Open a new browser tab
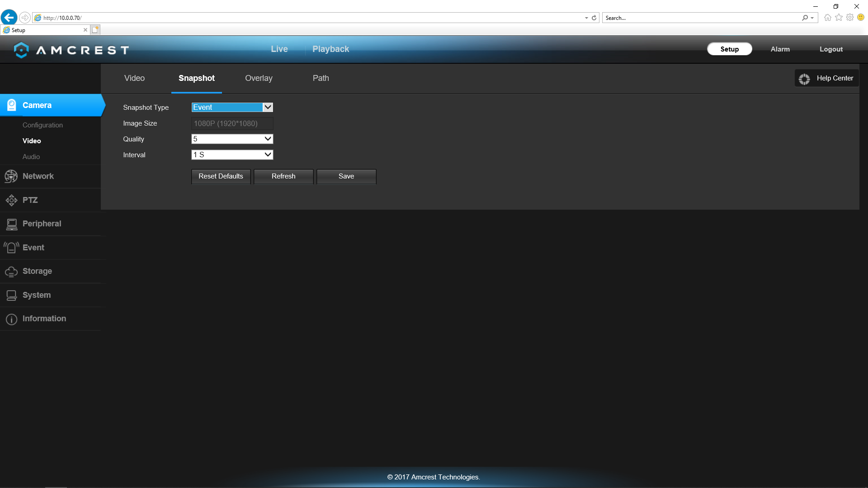Viewport: 868px width, 488px height. (x=95, y=30)
